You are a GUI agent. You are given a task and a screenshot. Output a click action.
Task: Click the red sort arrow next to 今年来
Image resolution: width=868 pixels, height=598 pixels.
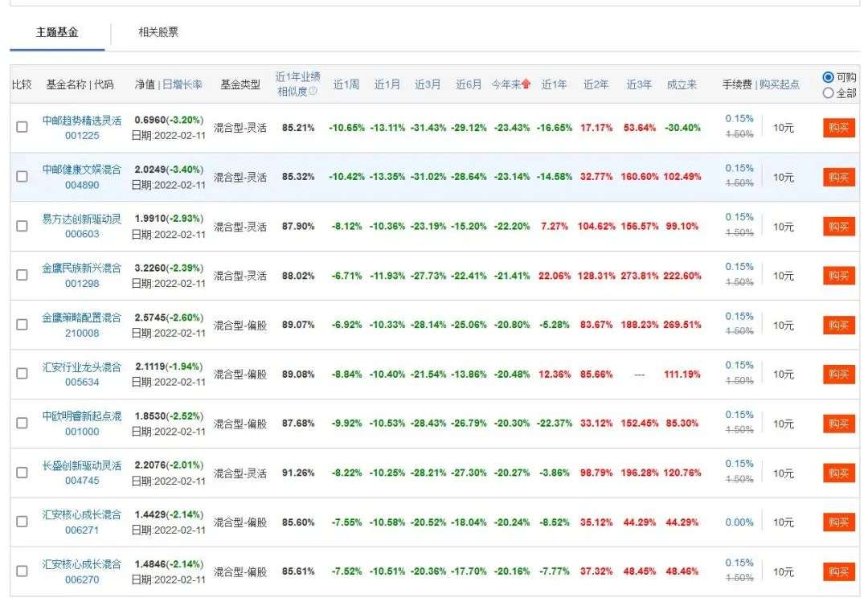[526, 84]
